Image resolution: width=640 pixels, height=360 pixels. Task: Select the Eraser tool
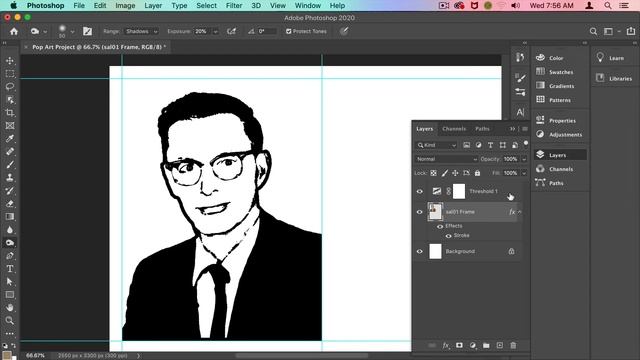[x=10, y=204]
